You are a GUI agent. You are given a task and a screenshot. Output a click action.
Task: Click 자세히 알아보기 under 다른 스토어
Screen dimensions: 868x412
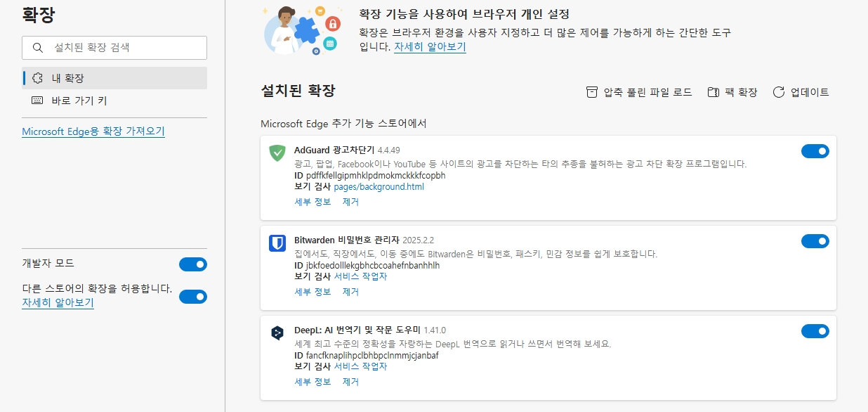tap(58, 303)
